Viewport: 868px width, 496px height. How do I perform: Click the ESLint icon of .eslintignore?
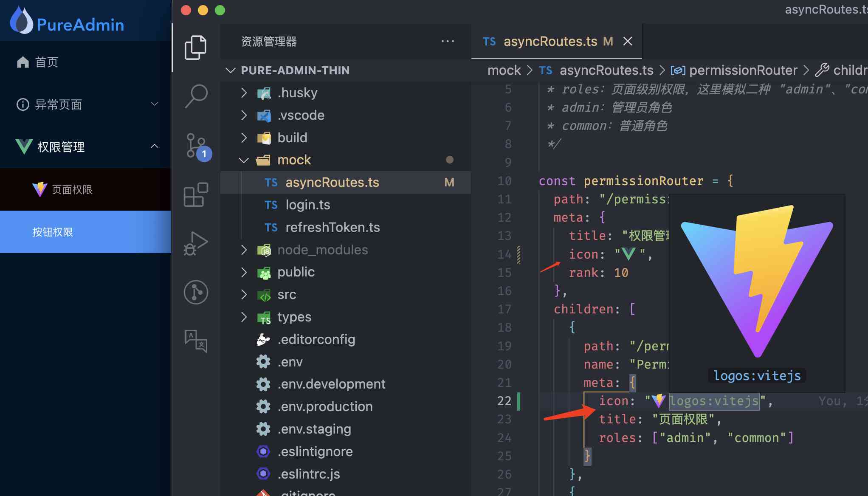263,451
